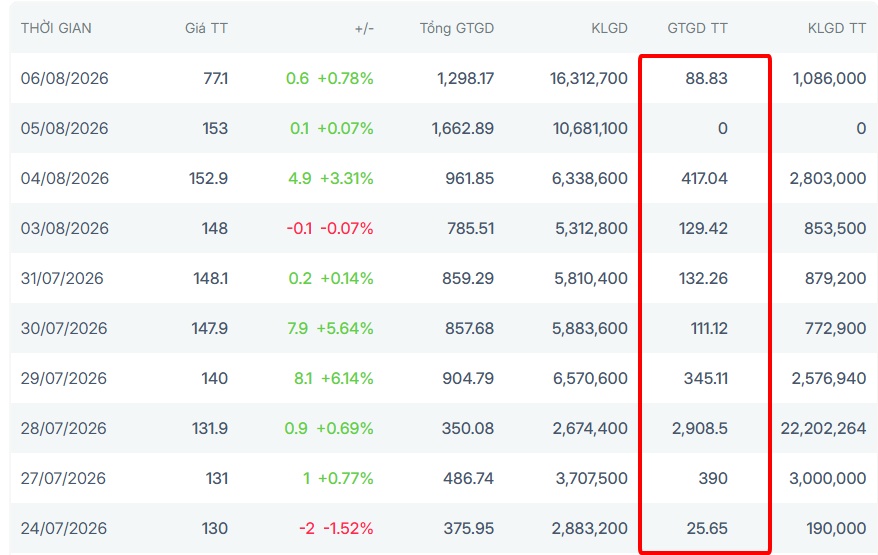Click GTGD TT value 390
878x555 pixels.
(x=713, y=478)
